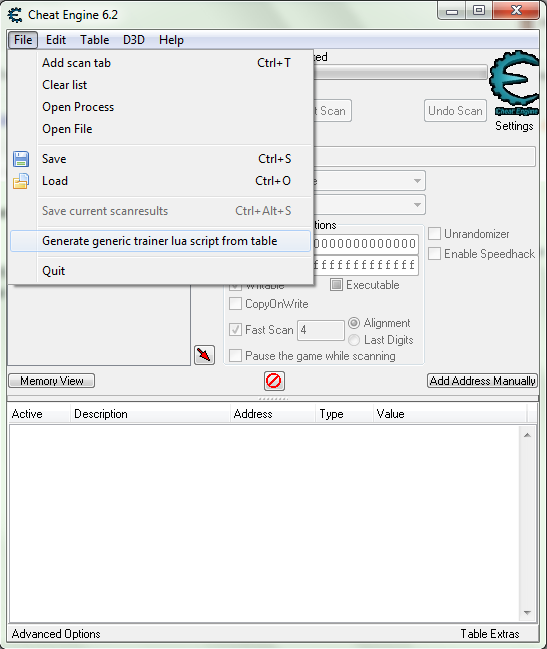Click the scan progress bar
This screenshot has width=547, height=649.
(401, 72)
